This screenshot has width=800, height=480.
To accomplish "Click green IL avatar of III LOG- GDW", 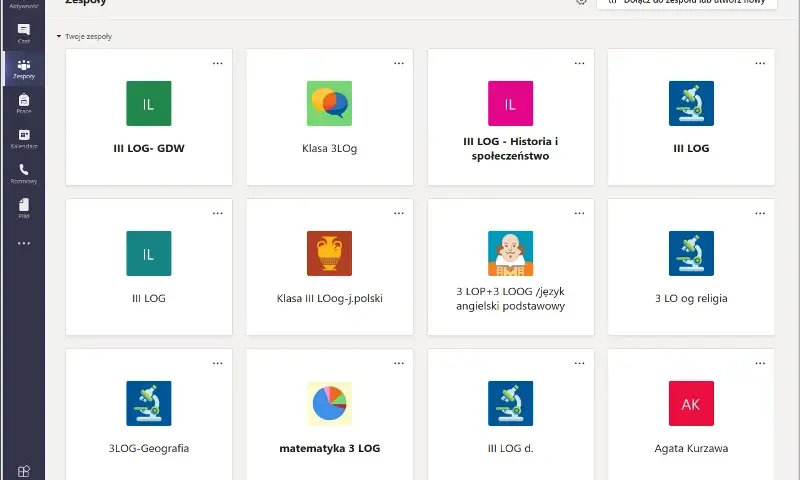I will coord(148,103).
